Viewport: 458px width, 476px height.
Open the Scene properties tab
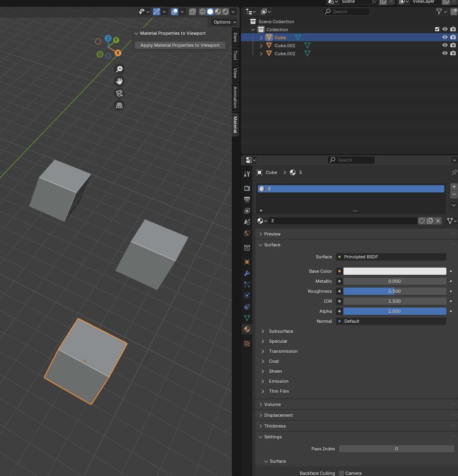[x=247, y=222]
